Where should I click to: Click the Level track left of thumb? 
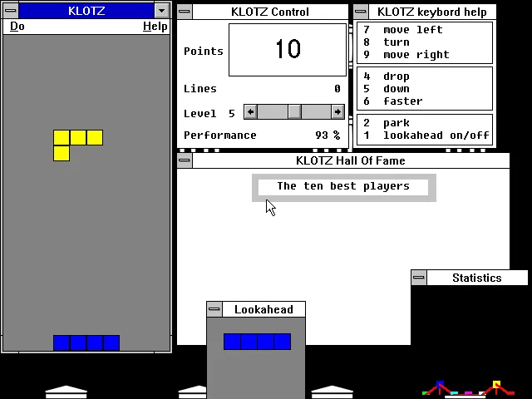pyautogui.click(x=273, y=112)
